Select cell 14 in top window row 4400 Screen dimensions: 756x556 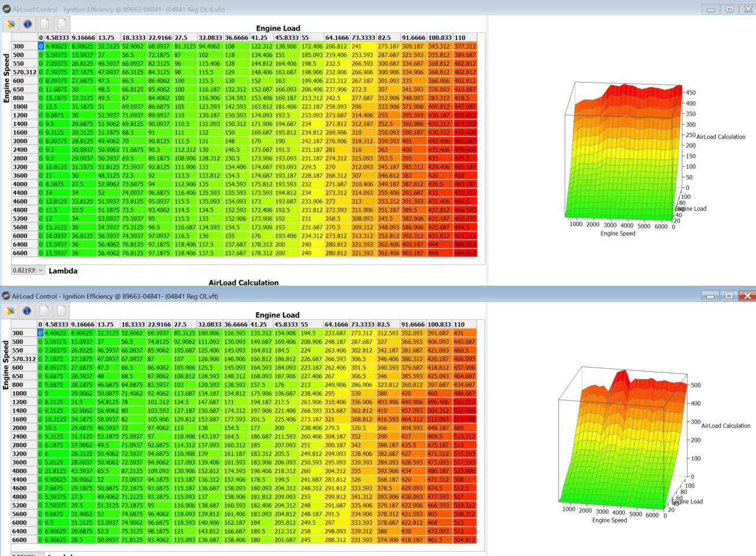(x=57, y=192)
